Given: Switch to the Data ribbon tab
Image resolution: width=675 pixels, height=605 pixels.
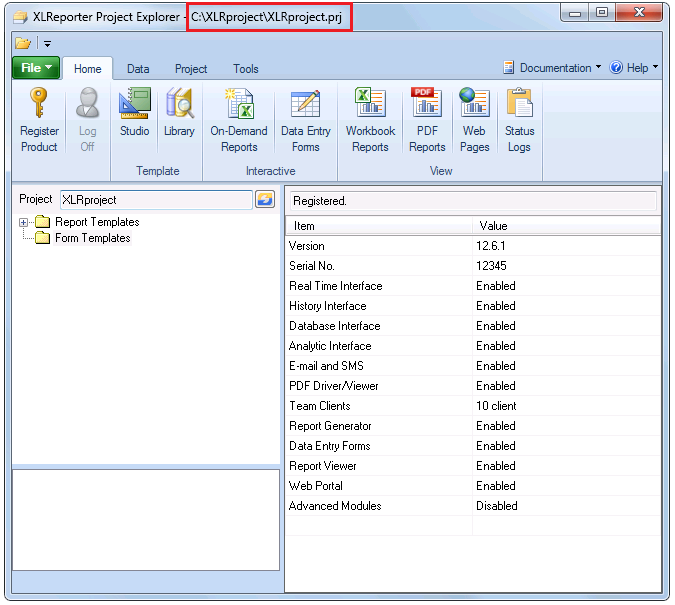Looking at the screenshot, I should pos(138,69).
